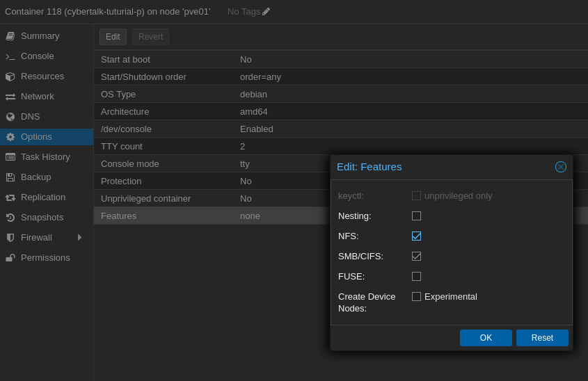Click the pencil icon to edit tags

pos(266,12)
